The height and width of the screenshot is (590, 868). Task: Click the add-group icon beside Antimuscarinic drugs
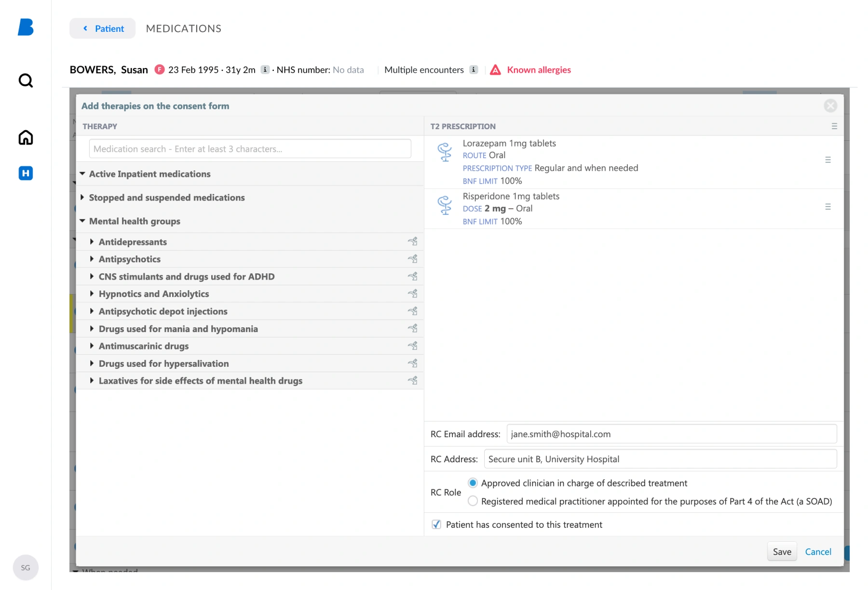[x=413, y=346]
